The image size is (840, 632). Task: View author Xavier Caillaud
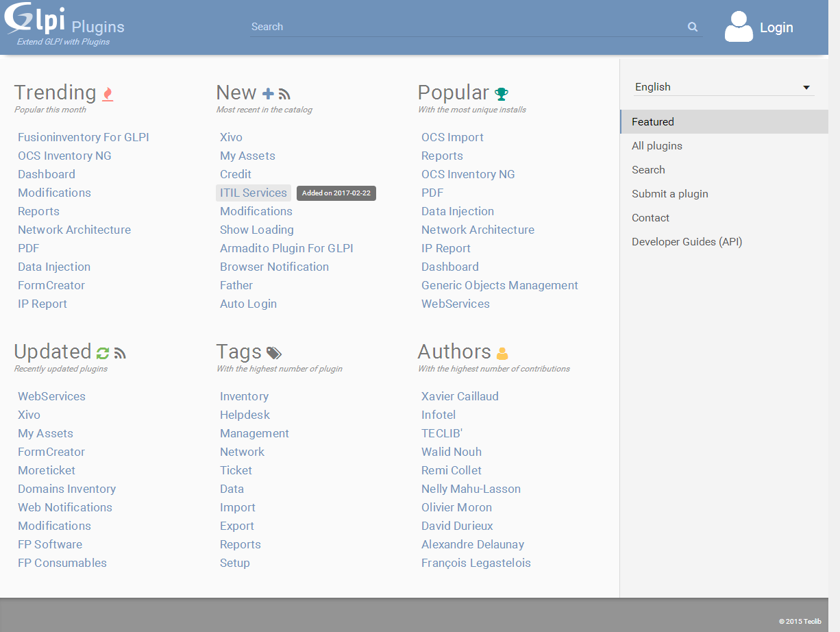[460, 396]
